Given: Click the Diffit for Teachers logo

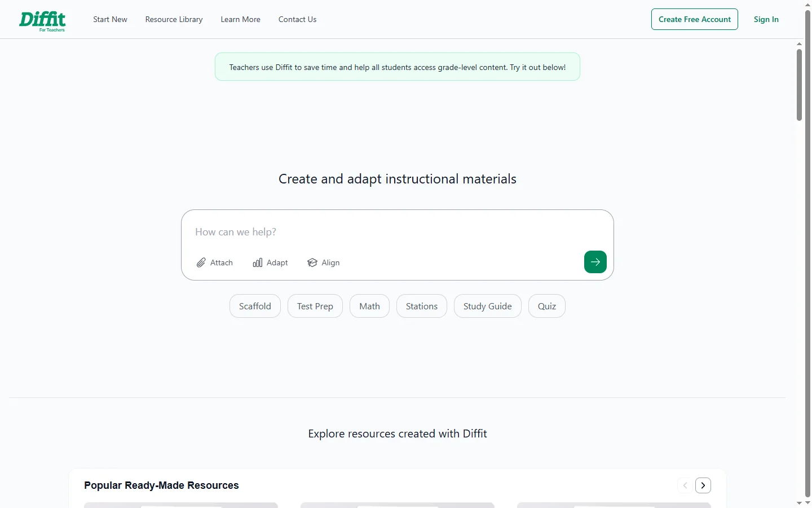Looking at the screenshot, I should 42,20.
